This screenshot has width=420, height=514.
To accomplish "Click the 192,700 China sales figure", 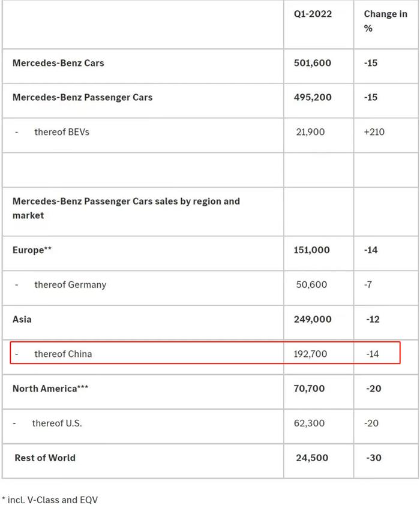I will (311, 354).
